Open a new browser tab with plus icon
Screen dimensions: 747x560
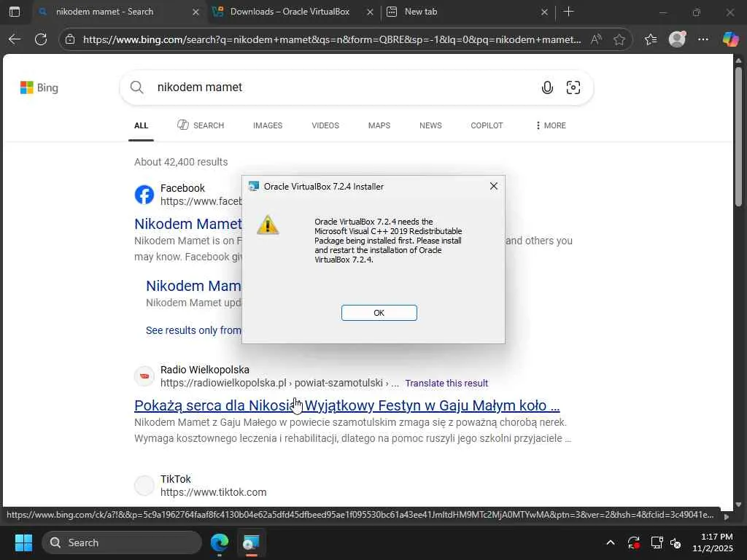tap(568, 12)
